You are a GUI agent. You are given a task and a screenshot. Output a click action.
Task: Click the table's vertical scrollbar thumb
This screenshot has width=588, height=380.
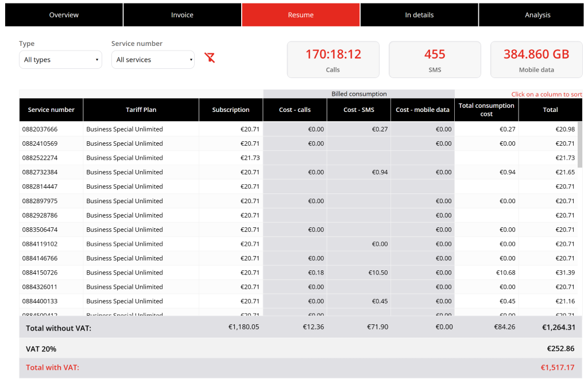580,145
